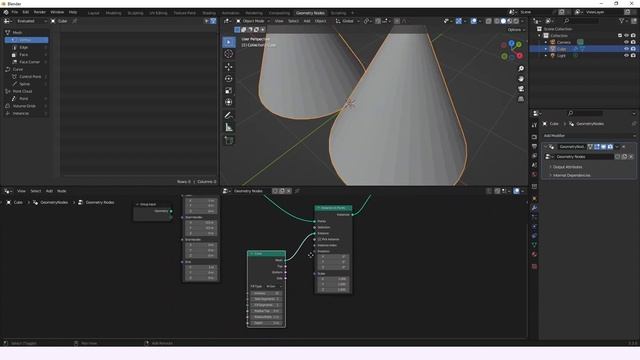640x360 pixels.
Task: Click the Instance on Points node header
Action: pos(333,208)
